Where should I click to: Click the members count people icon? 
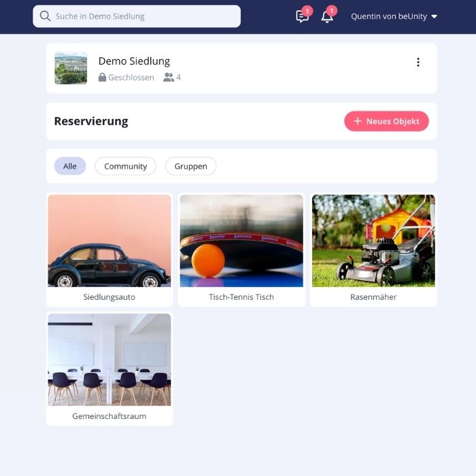pos(169,78)
